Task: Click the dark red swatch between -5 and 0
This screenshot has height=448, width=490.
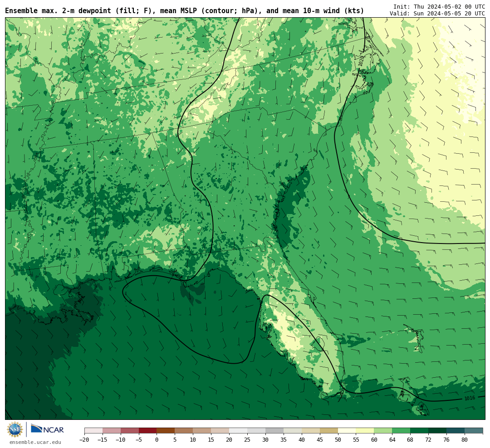Action: (x=148, y=431)
